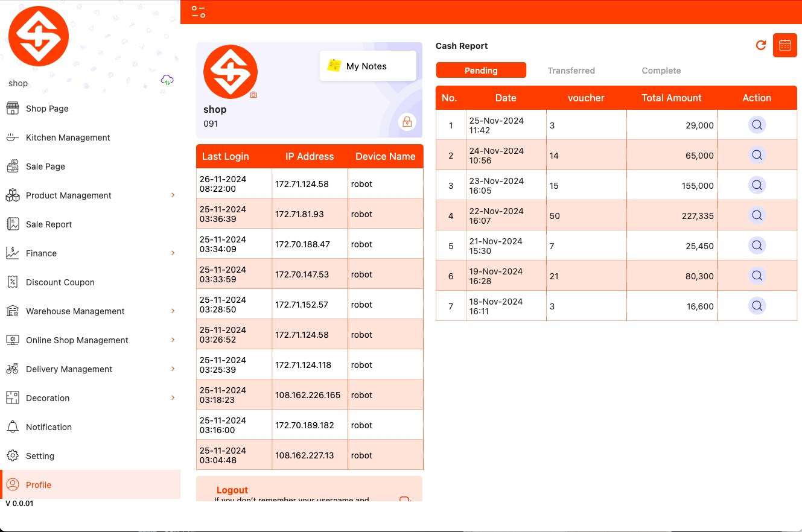802x532 pixels.
Task: Open Discount Coupon menu item
Action: 91,282
